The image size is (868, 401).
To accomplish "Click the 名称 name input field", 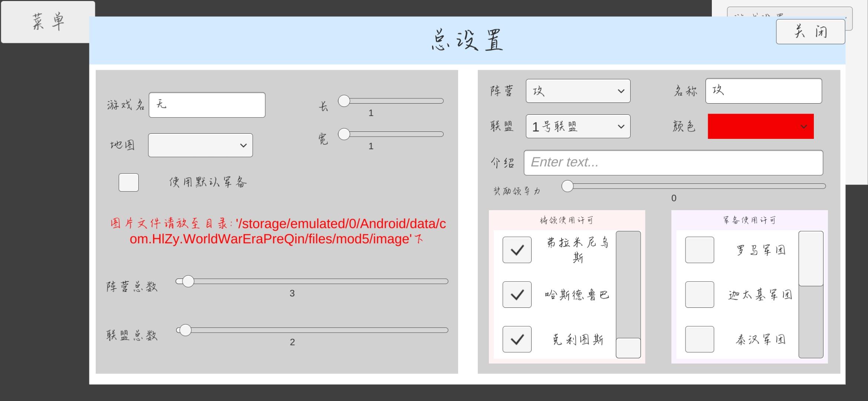I will pyautogui.click(x=763, y=91).
